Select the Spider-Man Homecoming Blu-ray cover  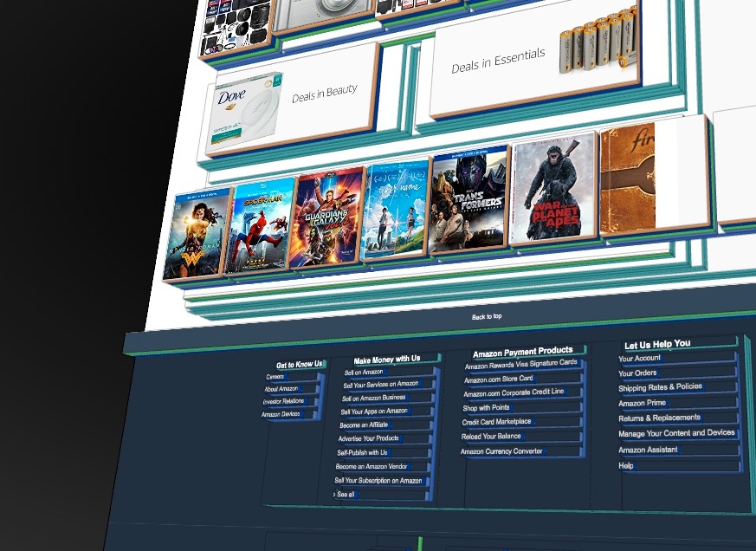258,225
